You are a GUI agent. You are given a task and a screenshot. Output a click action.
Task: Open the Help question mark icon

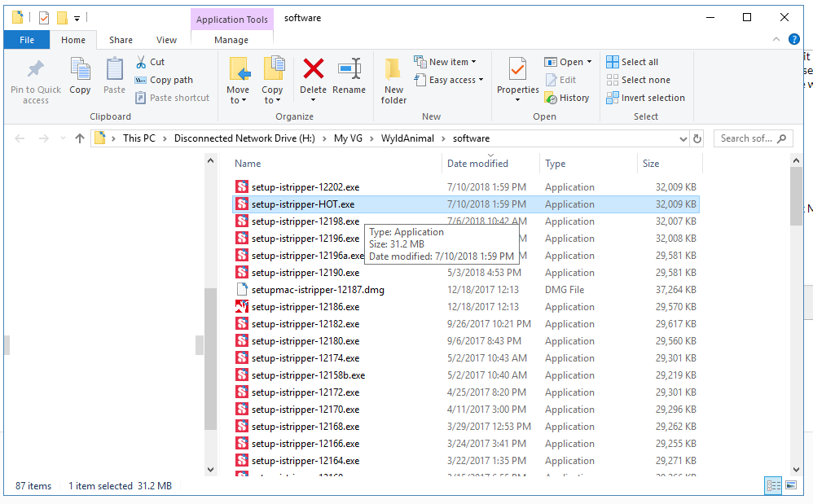(793, 39)
